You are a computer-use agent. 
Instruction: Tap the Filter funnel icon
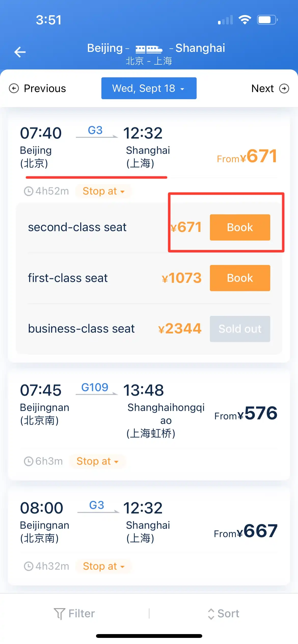[x=60, y=613]
